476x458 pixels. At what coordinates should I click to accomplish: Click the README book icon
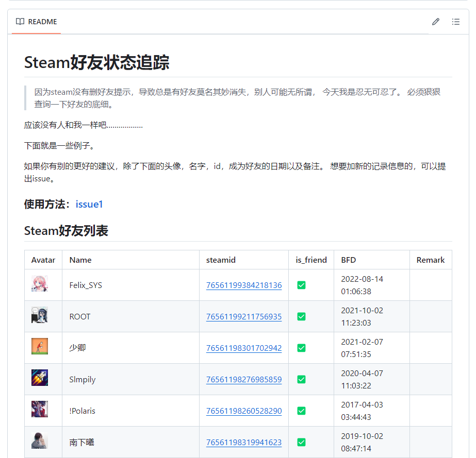[20, 22]
